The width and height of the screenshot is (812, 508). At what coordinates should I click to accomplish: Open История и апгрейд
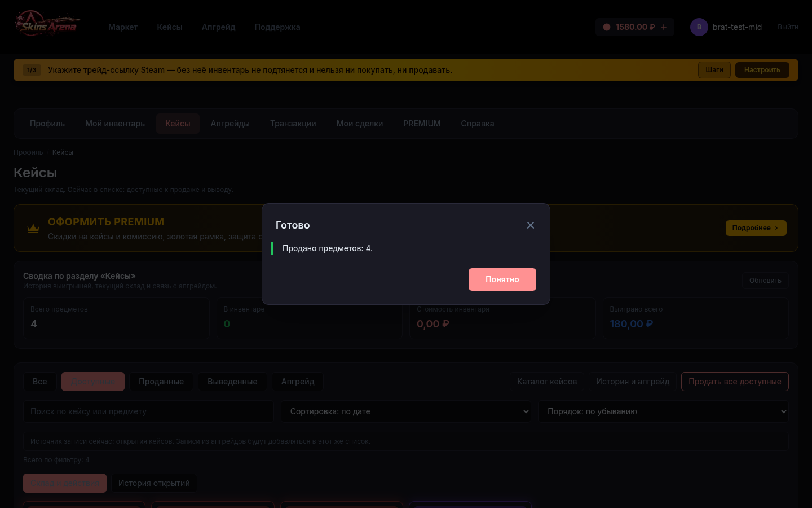[633, 382]
